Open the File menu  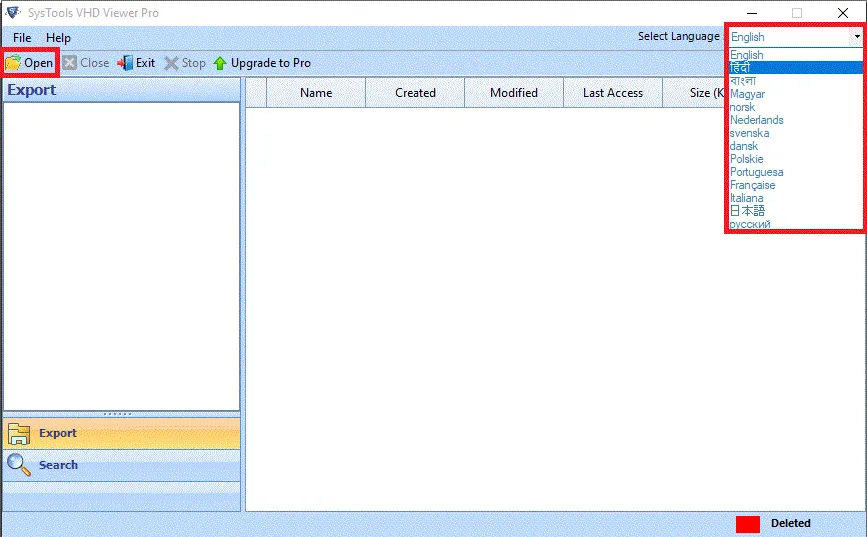tap(22, 38)
